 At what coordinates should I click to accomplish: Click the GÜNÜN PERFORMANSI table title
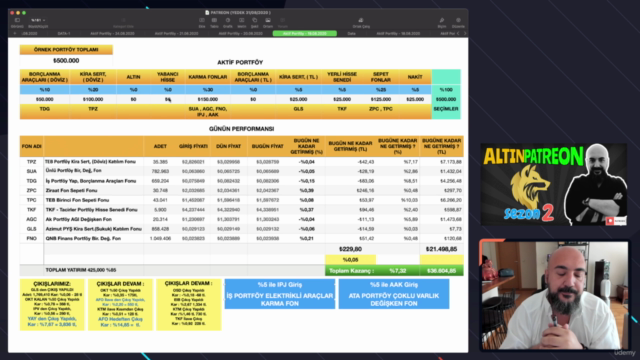[241, 129]
